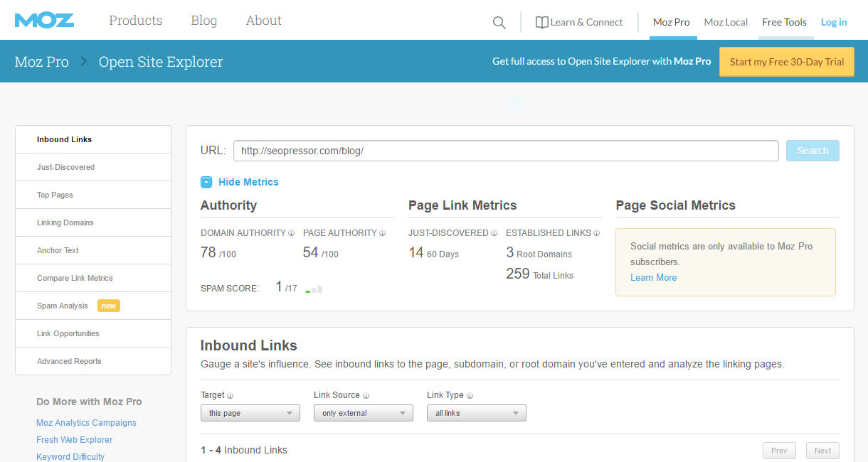This screenshot has height=462, width=868.
Task: Open the Just-Discovered info icon
Action: (494, 232)
